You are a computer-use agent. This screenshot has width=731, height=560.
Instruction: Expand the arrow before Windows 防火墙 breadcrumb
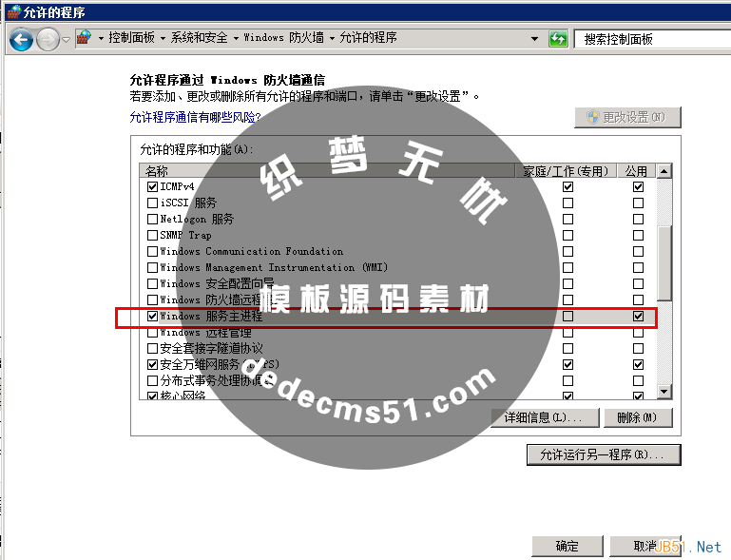click(x=236, y=39)
